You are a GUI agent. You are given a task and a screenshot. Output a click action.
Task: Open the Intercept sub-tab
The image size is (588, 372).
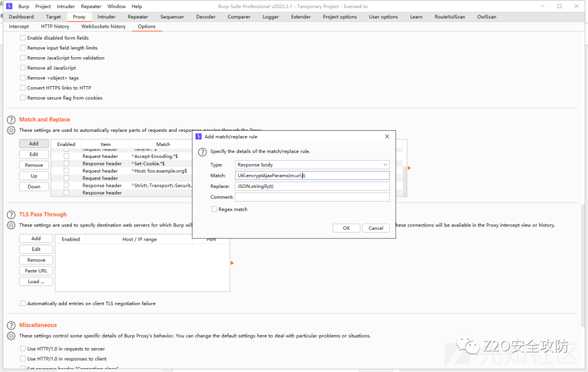coord(19,27)
